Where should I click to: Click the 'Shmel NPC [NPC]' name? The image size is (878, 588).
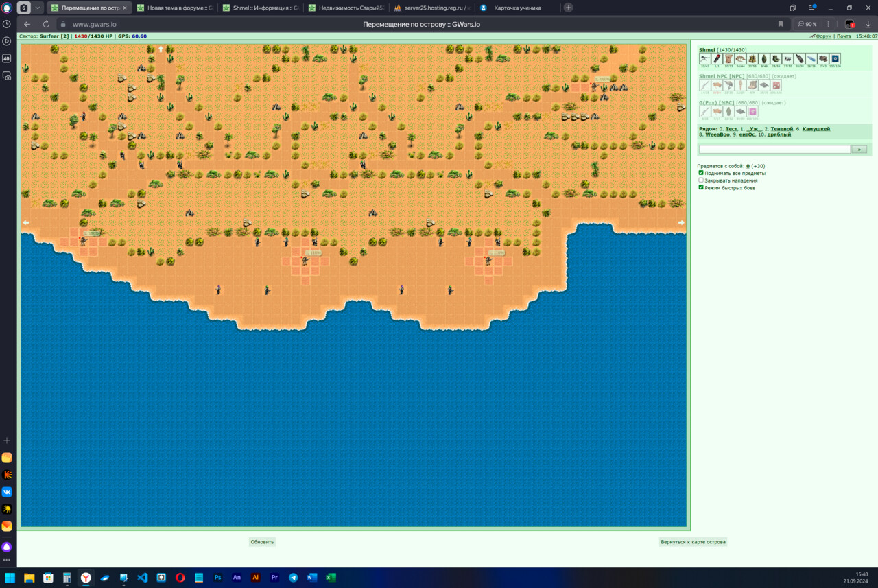pos(722,76)
